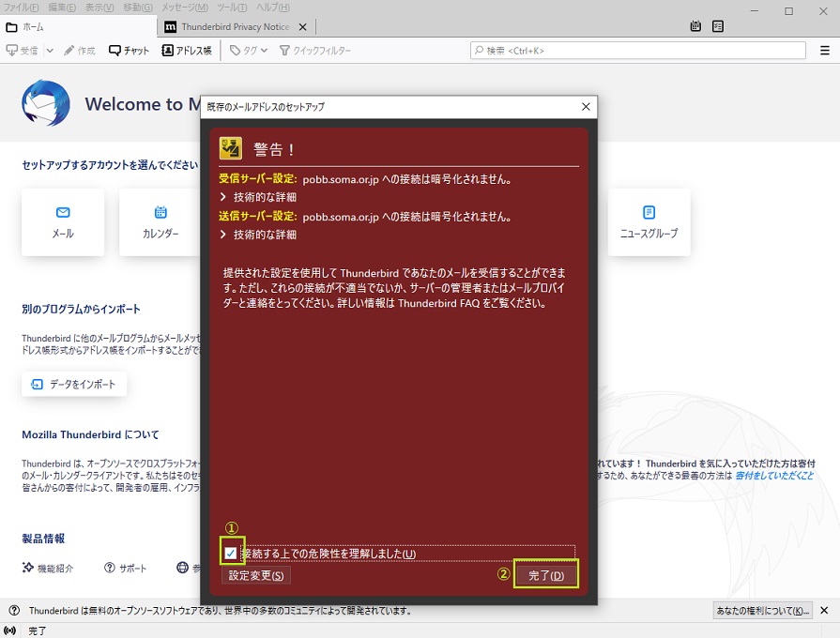Choose the Mail (メール) account setup card
The image size is (840, 638).
point(63,221)
